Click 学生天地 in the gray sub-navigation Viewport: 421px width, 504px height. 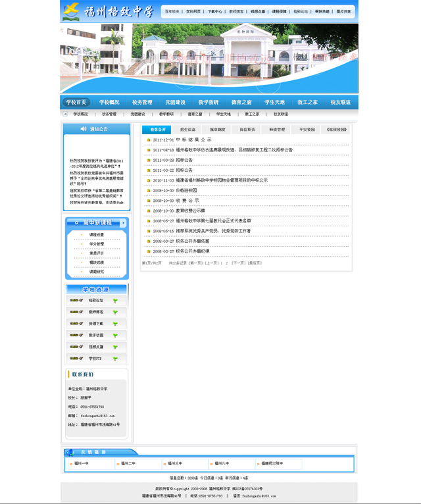(x=224, y=114)
